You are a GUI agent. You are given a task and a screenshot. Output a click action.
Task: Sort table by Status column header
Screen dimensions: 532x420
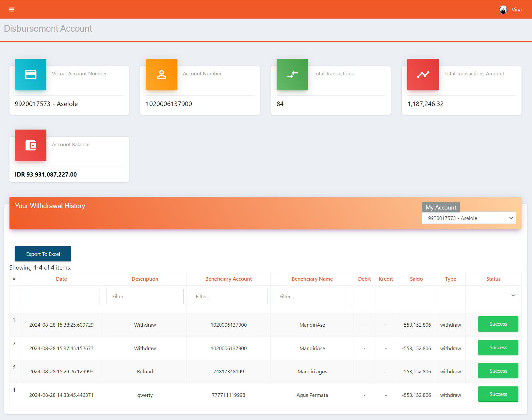tap(493, 279)
